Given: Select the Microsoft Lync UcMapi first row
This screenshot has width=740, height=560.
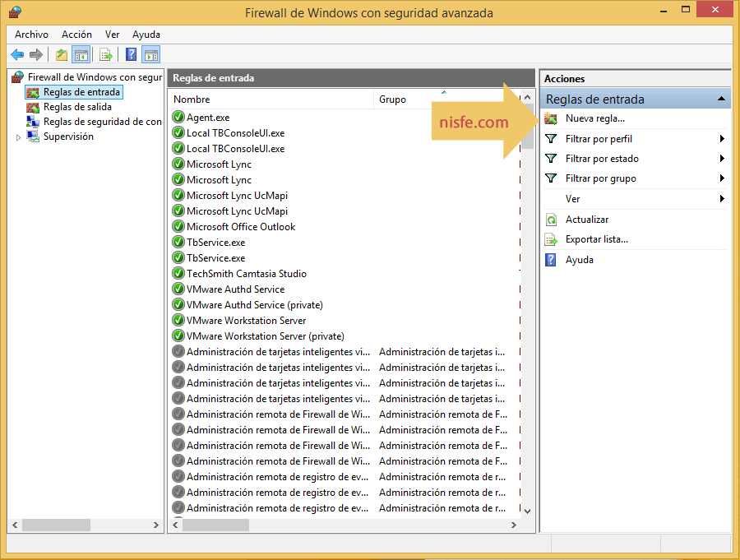Looking at the screenshot, I should tap(237, 196).
